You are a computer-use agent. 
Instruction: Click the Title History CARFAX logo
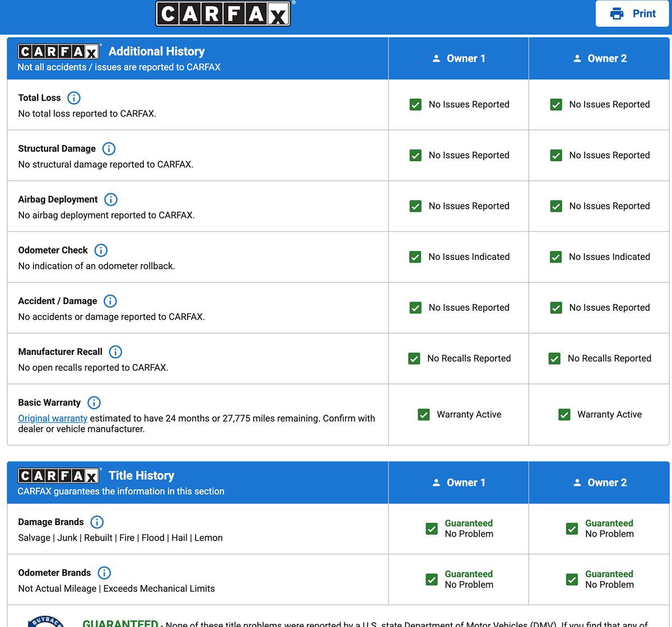pyautogui.click(x=59, y=476)
